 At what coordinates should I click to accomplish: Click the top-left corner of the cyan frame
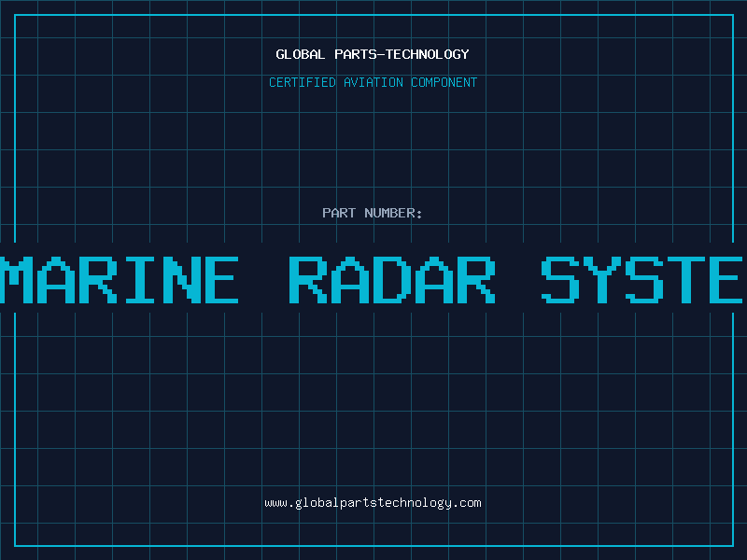point(15,15)
